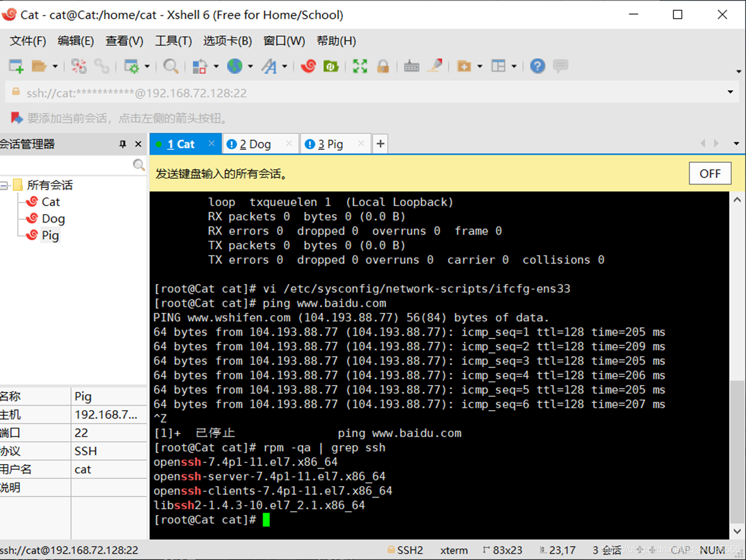Click the red Xshell swirl toolbar icon
The width and height of the screenshot is (746, 560).
[x=308, y=66]
